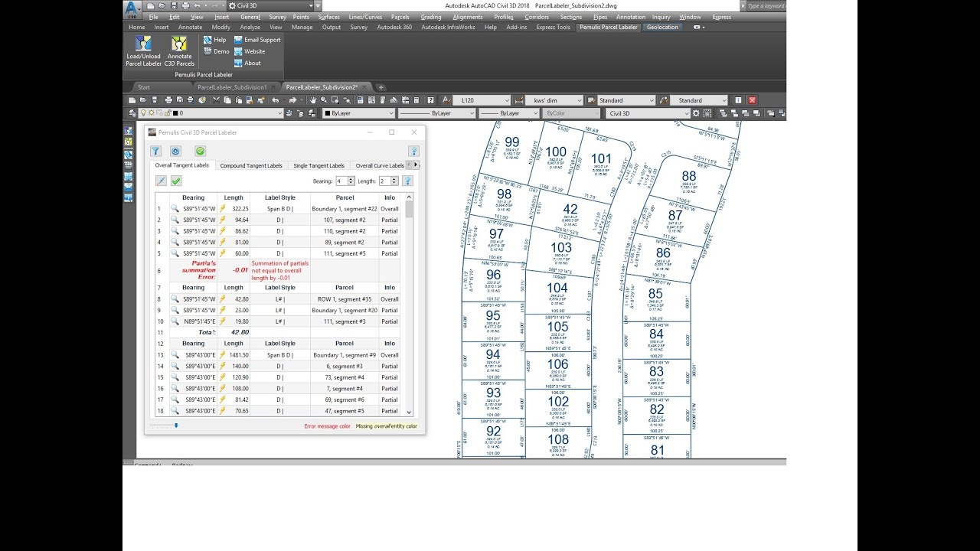The width and height of the screenshot is (980, 551).
Task: Open the first ByLayer linetype dropdown
Action: pyautogui.click(x=436, y=113)
